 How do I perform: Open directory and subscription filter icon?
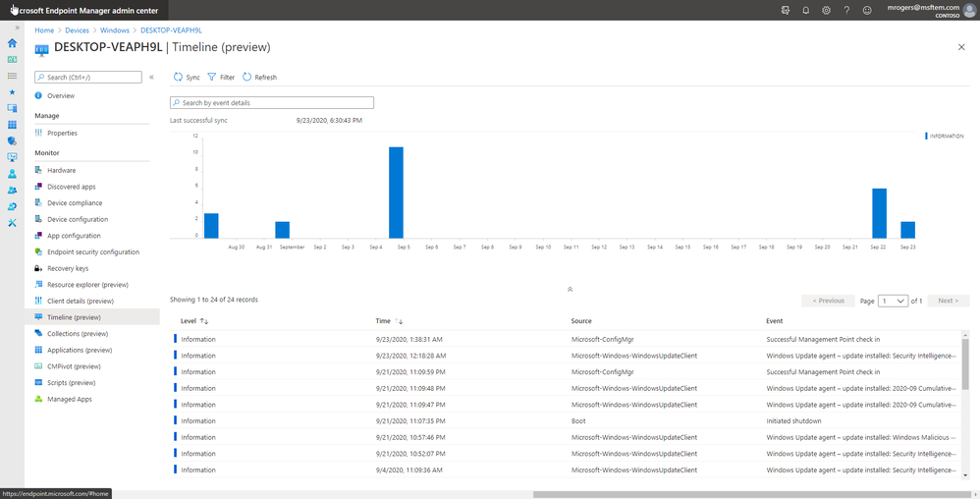tap(786, 10)
